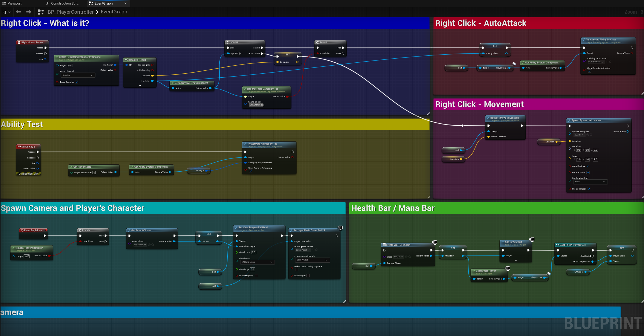Toggle Hide Cursor During Capture checkbox
The image size is (644, 336).
pyautogui.click(x=297, y=270)
